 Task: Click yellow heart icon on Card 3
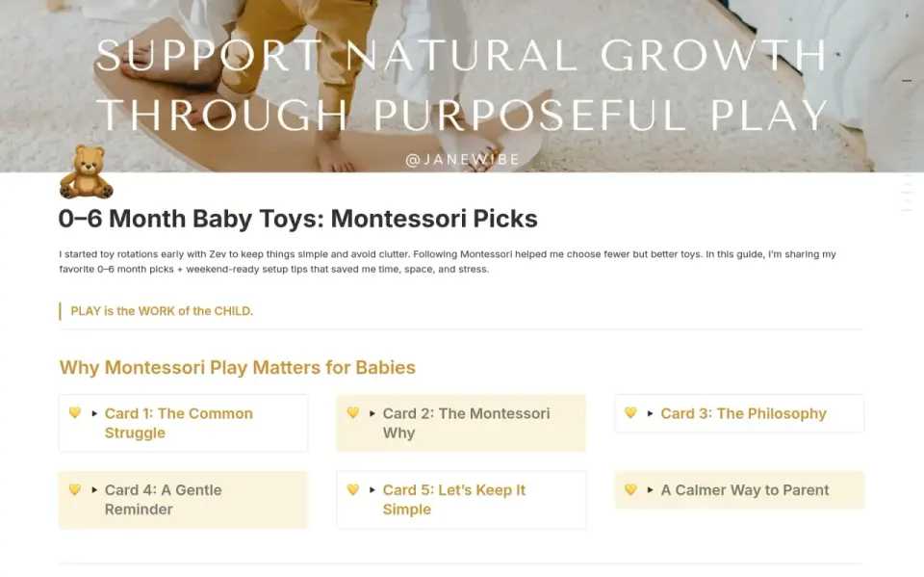[630, 413]
